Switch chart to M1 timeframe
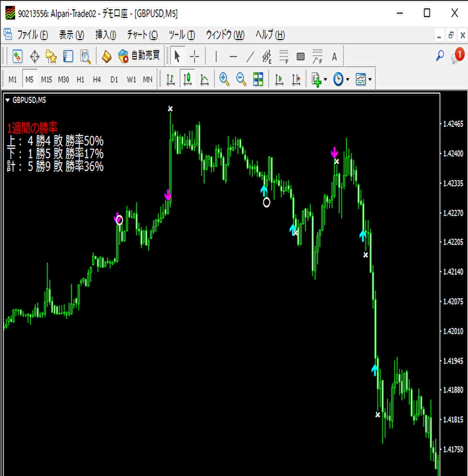The width and height of the screenshot is (468, 476). (13, 79)
